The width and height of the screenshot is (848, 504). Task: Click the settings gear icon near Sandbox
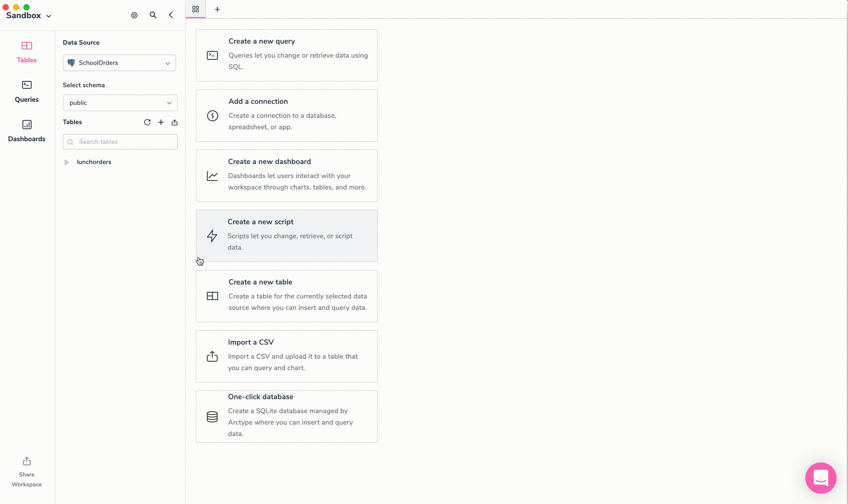pos(134,15)
